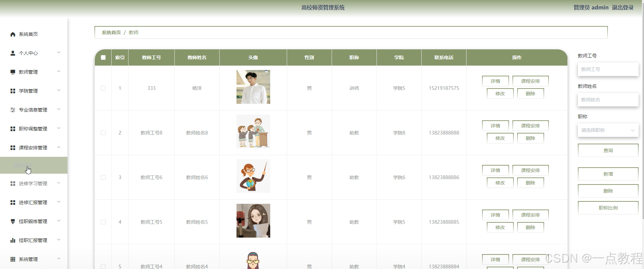Click the sliders icon for 专业信息管理
Image resolution: width=644 pixels, height=269 pixels.
(13, 110)
